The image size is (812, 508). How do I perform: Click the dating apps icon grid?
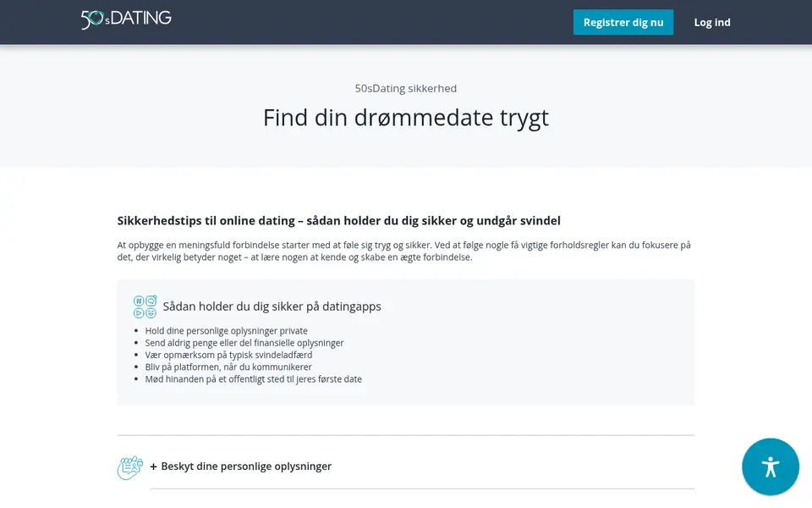pyautogui.click(x=145, y=306)
